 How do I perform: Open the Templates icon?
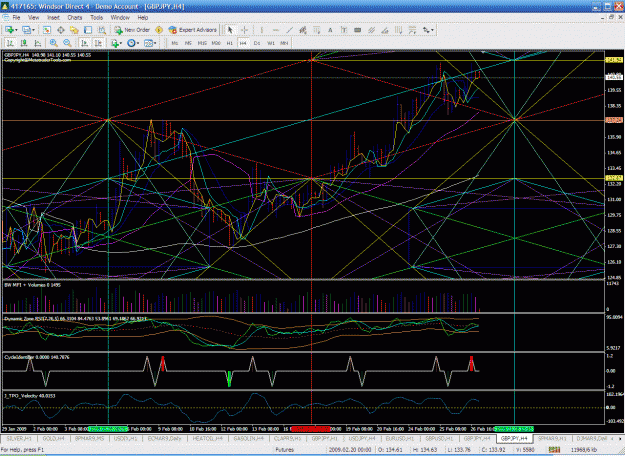click(x=148, y=43)
